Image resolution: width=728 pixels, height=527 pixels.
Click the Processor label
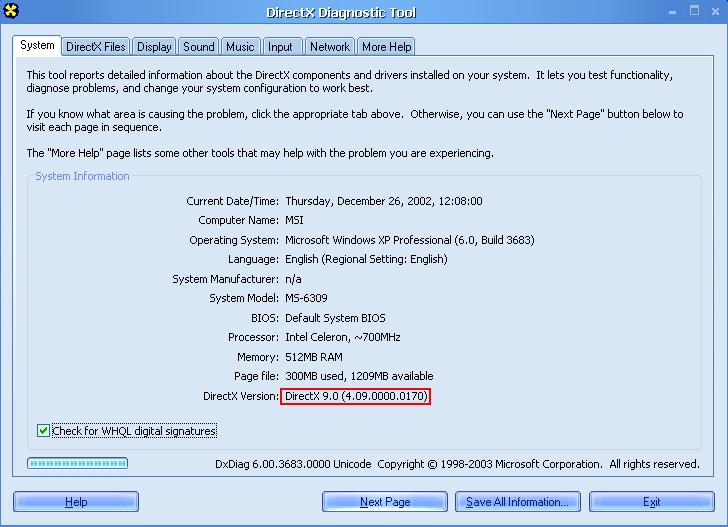coord(254,337)
